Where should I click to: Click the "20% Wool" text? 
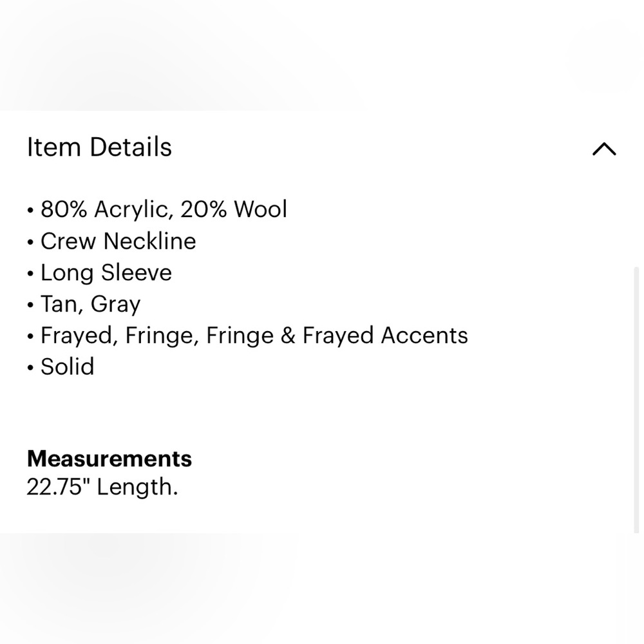(x=234, y=209)
